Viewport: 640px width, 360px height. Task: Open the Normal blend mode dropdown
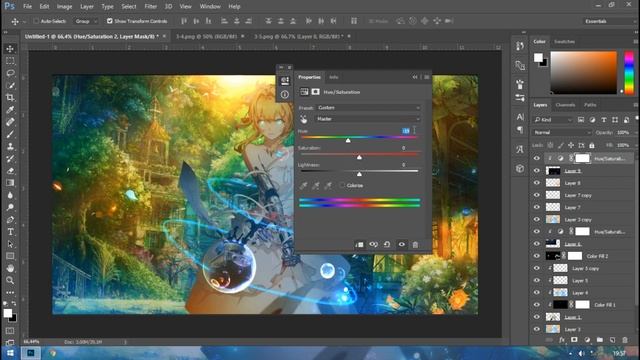click(562, 133)
